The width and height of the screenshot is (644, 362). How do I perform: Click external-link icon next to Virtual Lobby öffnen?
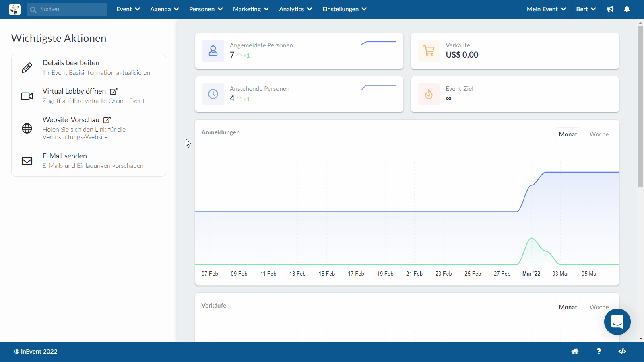tap(114, 91)
